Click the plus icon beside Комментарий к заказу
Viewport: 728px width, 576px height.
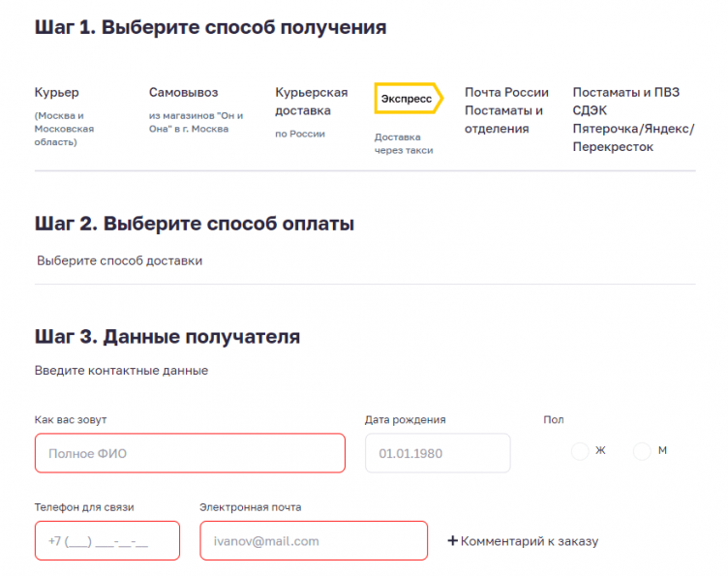(x=452, y=541)
